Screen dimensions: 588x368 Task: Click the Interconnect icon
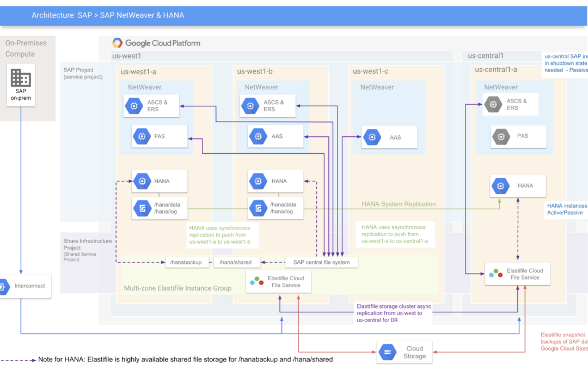[x=4, y=287]
